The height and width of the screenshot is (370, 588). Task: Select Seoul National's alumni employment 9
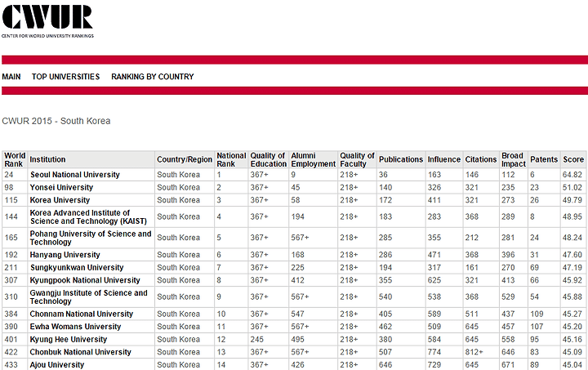click(293, 175)
